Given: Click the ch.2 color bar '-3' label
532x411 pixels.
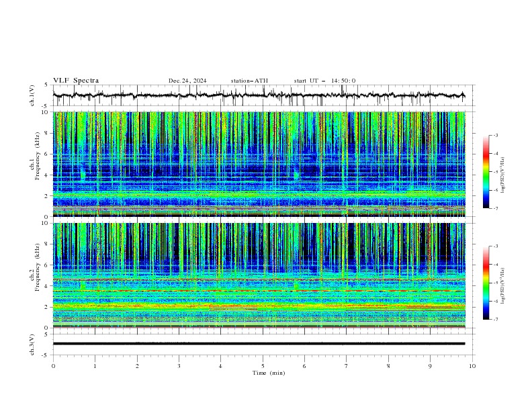Looking at the screenshot, I should [x=496, y=246].
